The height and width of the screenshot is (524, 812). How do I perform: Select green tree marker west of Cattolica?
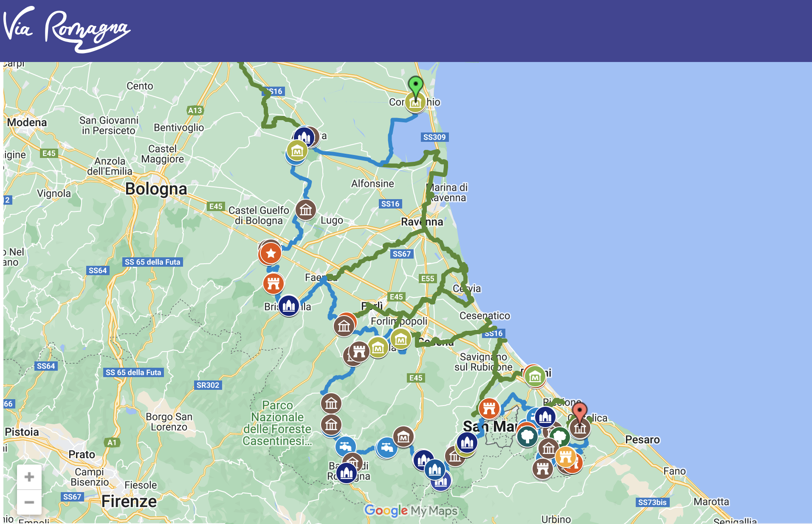click(x=559, y=436)
